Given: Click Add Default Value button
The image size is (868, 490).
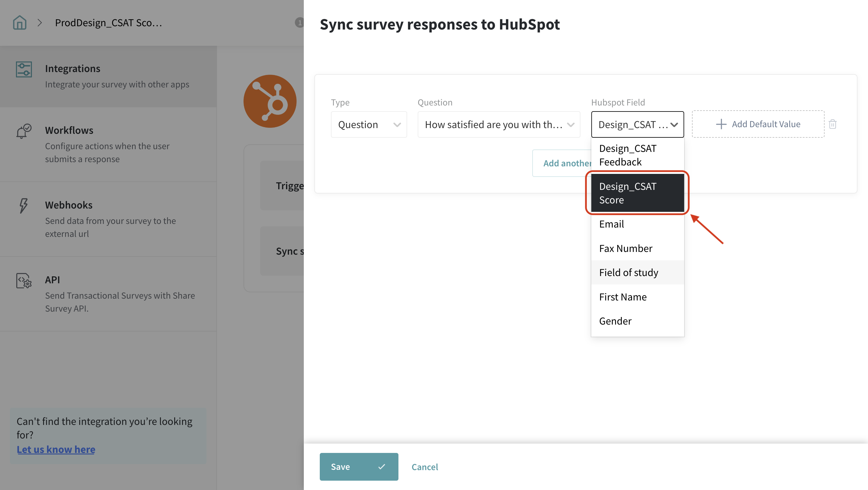Looking at the screenshot, I should tap(758, 124).
